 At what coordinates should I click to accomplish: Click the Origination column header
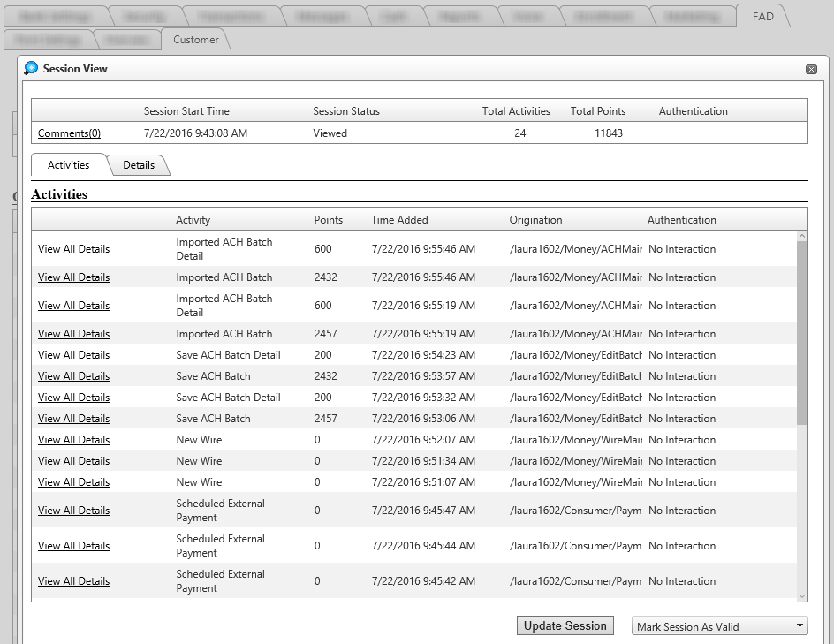click(535, 220)
